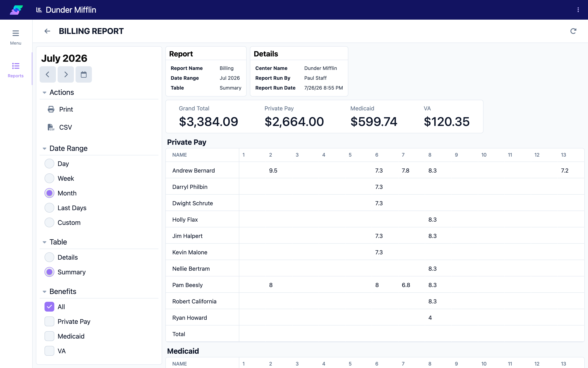588x368 pixels.
Task: Check the Private Pay benefit checkbox
Action: [49, 322]
